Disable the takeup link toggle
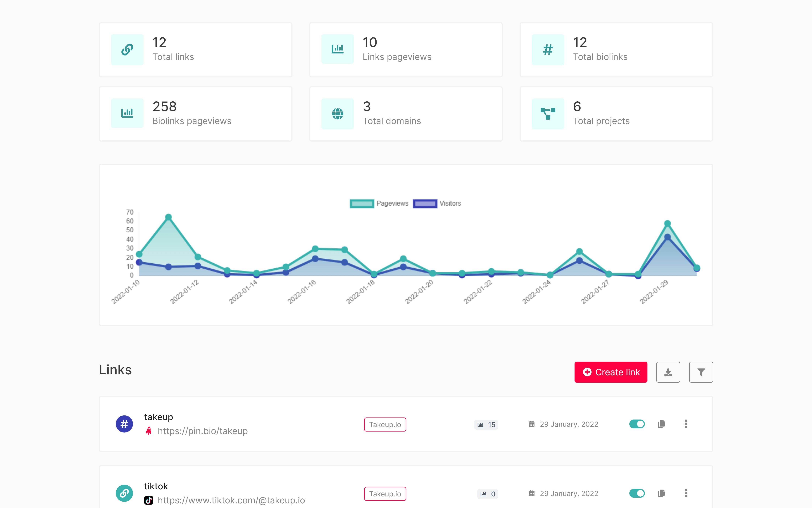 (637, 424)
